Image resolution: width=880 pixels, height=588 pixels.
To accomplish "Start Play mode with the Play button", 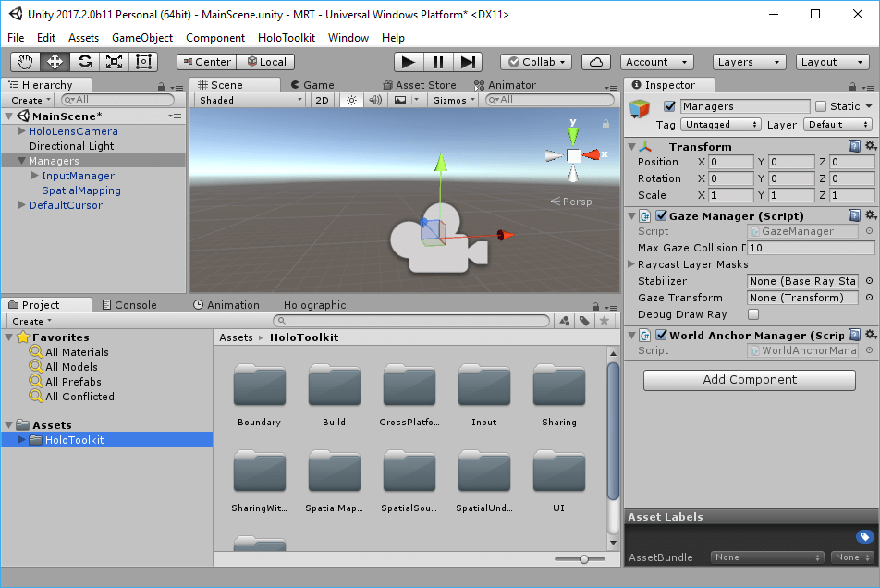I will point(409,62).
